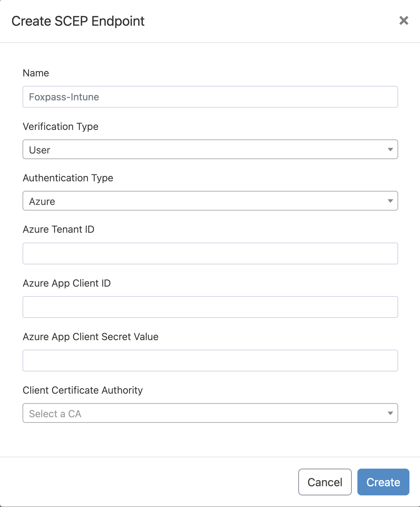Click the Create button
420x507 pixels.
point(383,482)
